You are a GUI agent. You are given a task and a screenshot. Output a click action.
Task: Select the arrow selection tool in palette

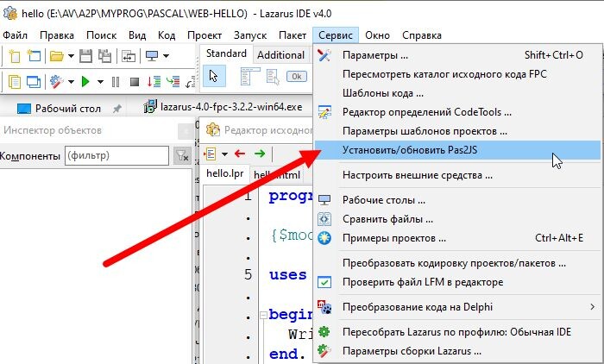(x=214, y=76)
